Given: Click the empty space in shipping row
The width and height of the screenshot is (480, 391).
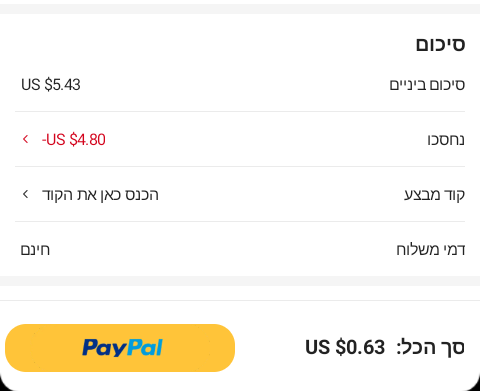Looking at the screenshot, I should point(223,249).
